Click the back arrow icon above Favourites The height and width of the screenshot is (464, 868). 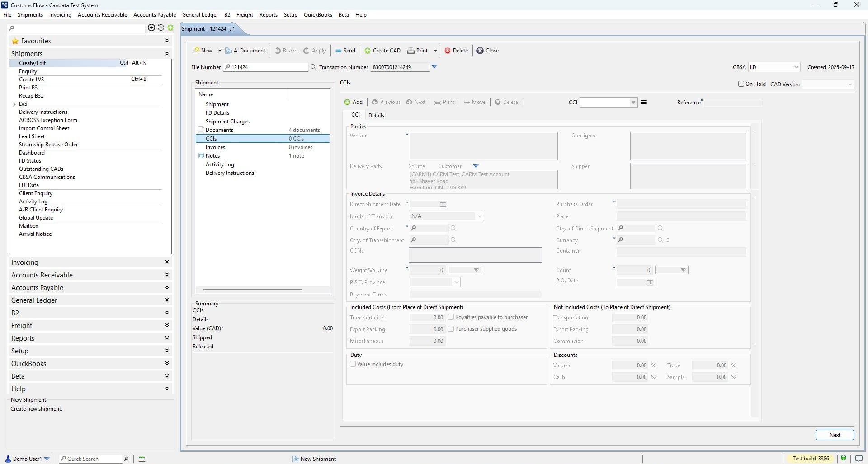(x=151, y=28)
